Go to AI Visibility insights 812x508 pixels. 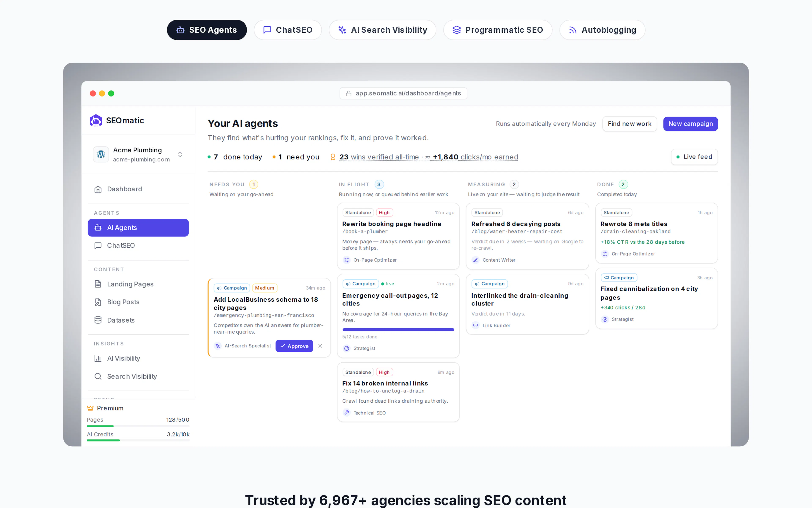[138, 359]
